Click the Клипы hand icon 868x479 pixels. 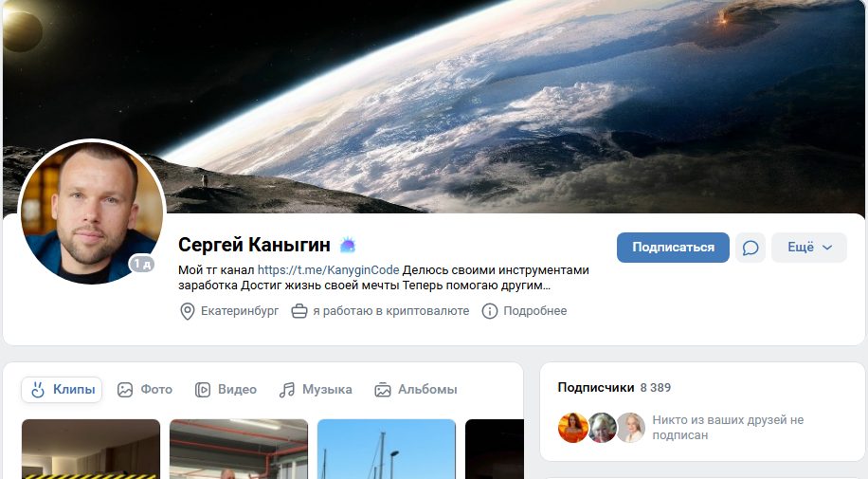click(x=38, y=390)
